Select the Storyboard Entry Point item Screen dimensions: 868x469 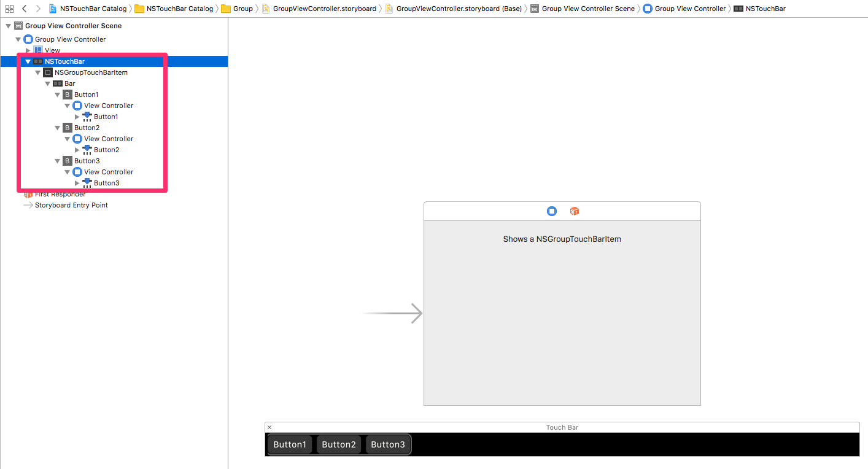pyautogui.click(x=71, y=205)
